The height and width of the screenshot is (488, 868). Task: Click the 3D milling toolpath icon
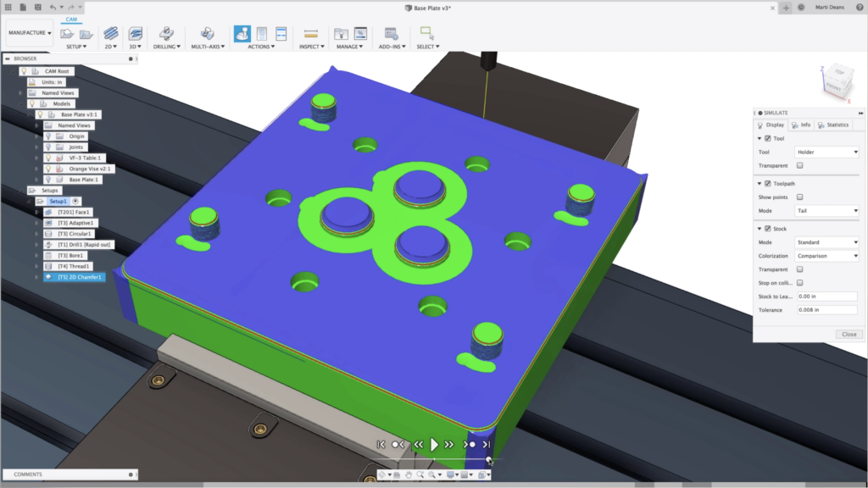coord(135,33)
